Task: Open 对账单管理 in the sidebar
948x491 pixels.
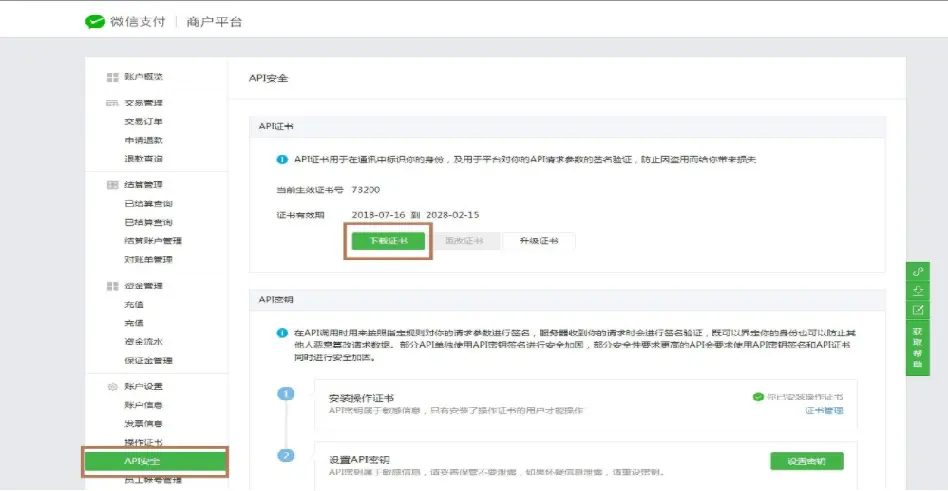Action: (x=148, y=259)
